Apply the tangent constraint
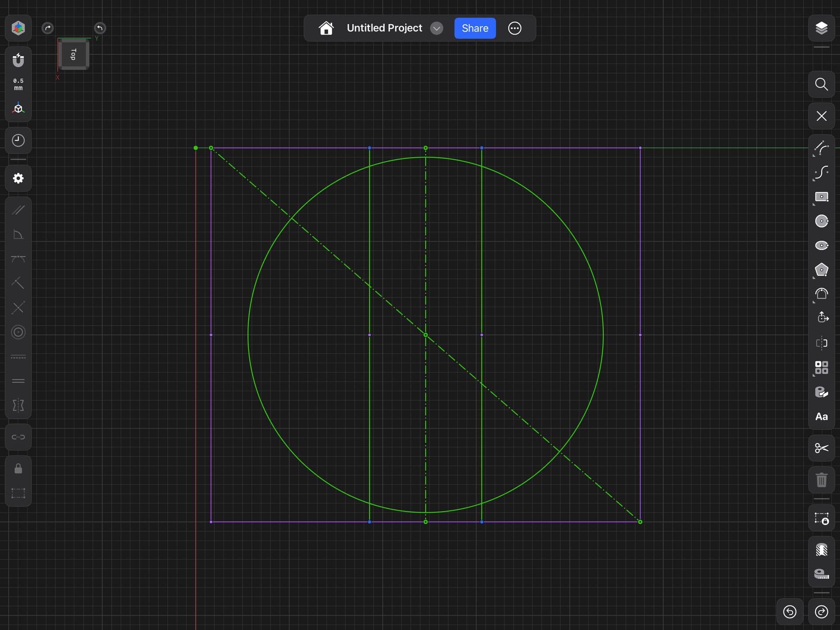Viewport: 840px width, 630px height. 18,259
